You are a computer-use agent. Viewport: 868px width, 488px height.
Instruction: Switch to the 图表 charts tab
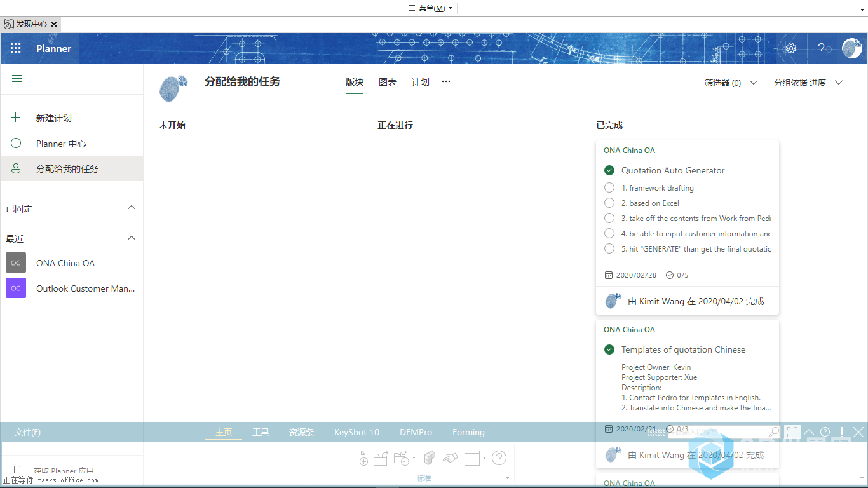point(388,82)
